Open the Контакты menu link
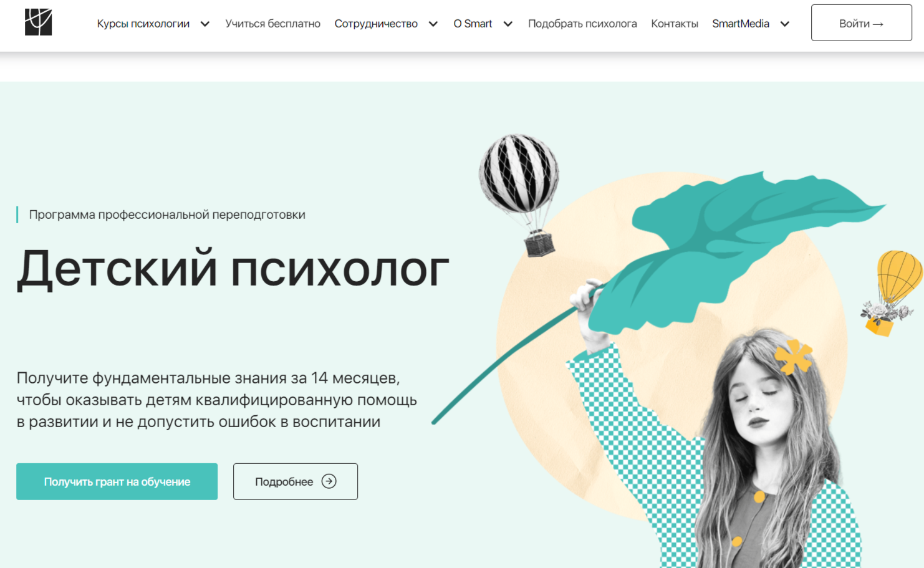The width and height of the screenshot is (924, 568). coord(675,24)
